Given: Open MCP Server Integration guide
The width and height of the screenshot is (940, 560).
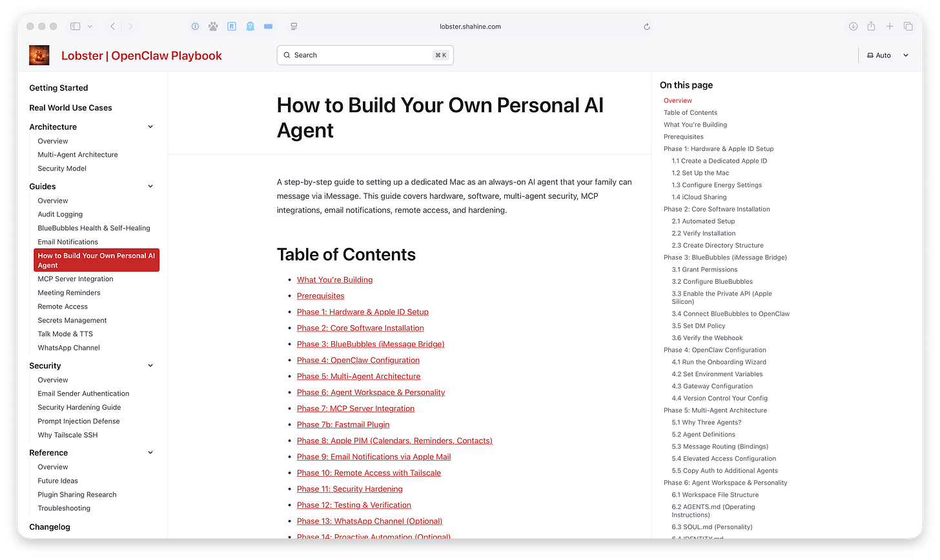Looking at the screenshot, I should (76, 279).
